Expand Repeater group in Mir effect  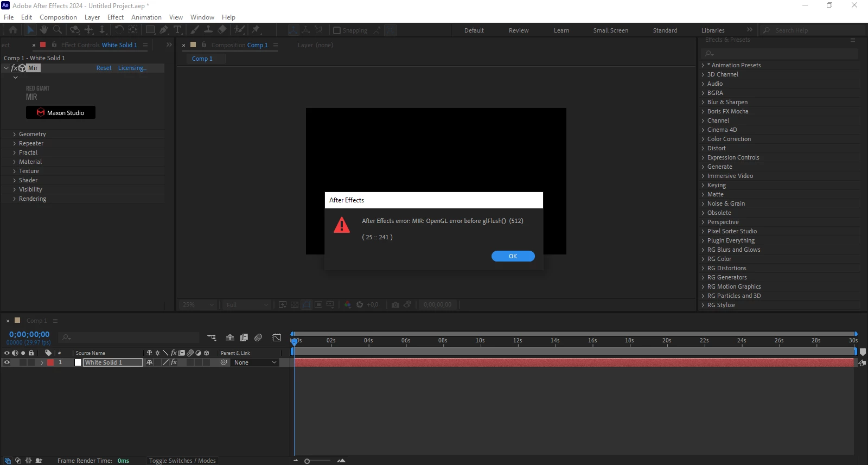tap(15, 143)
